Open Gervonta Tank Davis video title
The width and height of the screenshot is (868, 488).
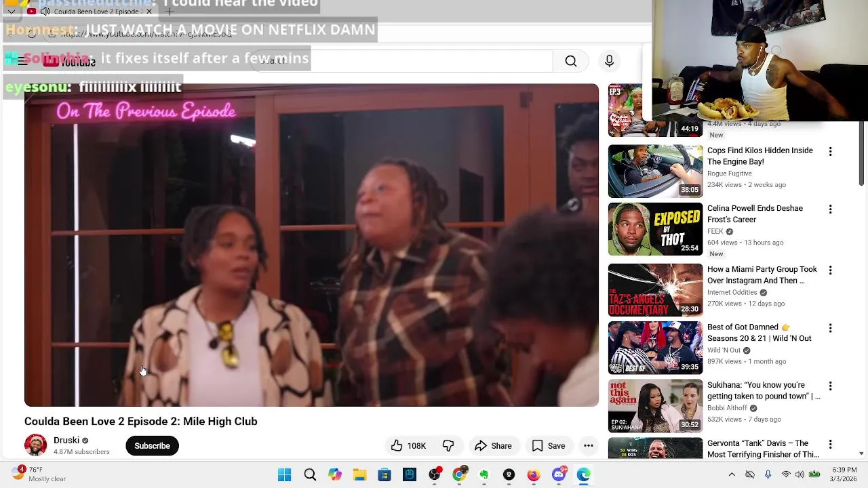tap(763, 449)
